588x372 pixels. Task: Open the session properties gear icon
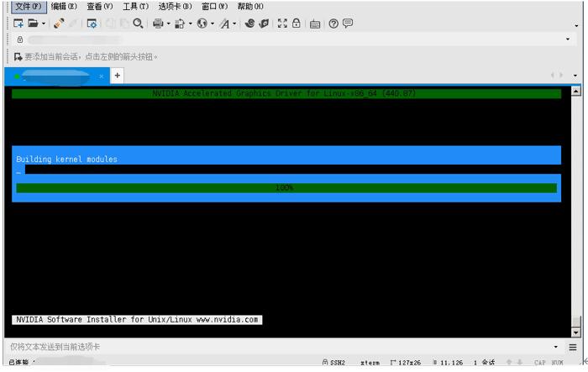pyautogui.click(x=92, y=24)
